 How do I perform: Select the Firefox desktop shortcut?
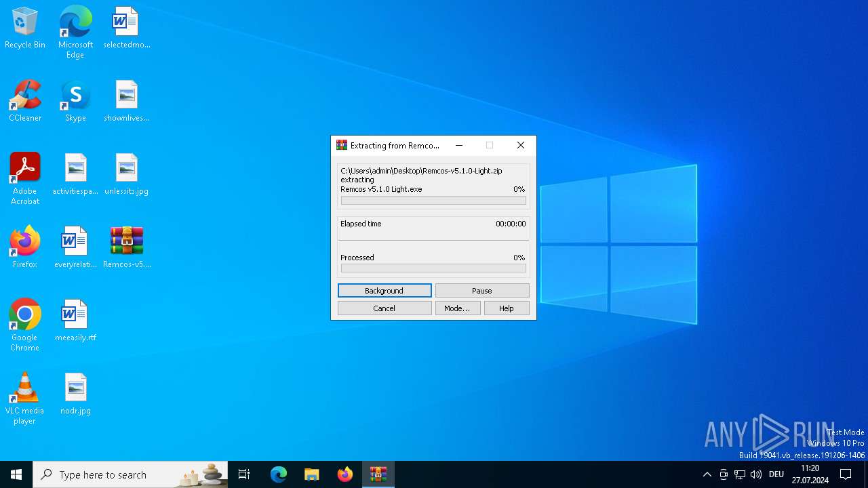coord(25,248)
